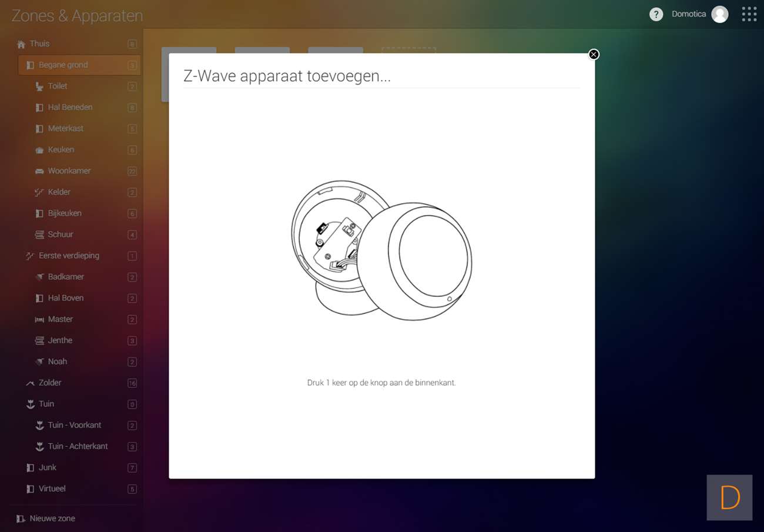Open the help question mark icon
Screen dimensions: 764x532
(656, 14)
